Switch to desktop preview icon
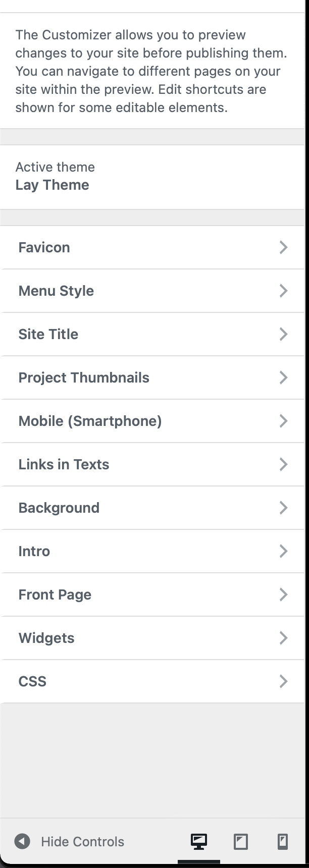309x868 pixels. [199, 841]
